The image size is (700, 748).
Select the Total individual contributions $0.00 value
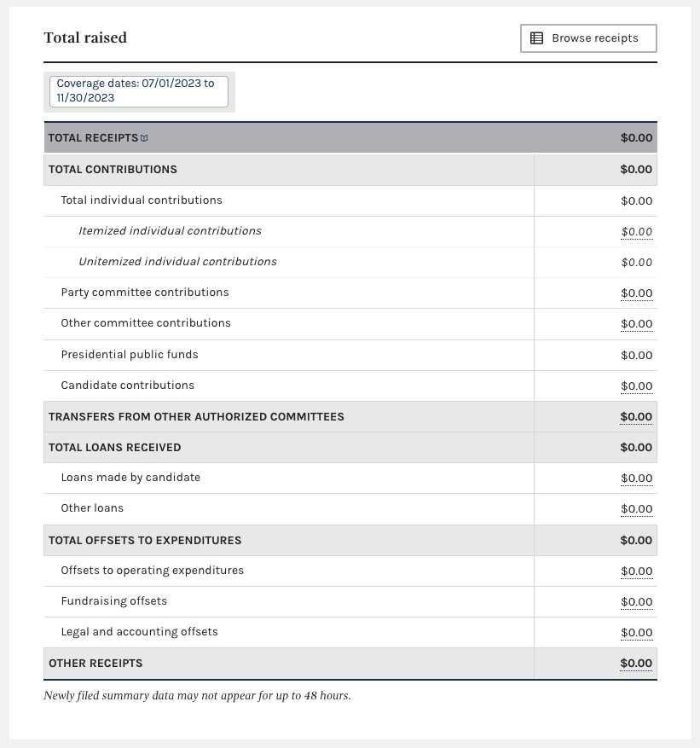click(637, 200)
